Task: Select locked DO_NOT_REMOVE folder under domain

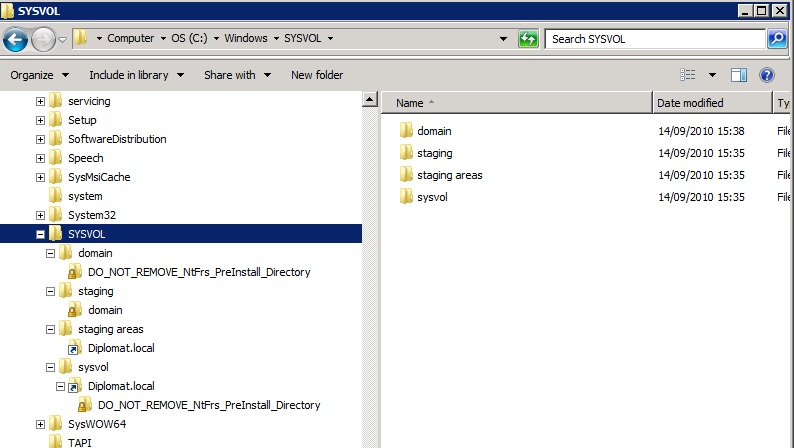Action: pos(199,272)
